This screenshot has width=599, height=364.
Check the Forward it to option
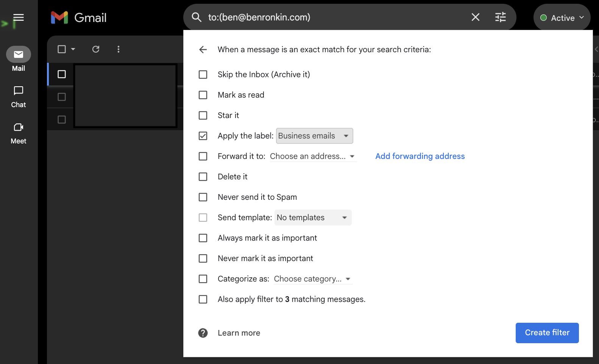coord(203,156)
